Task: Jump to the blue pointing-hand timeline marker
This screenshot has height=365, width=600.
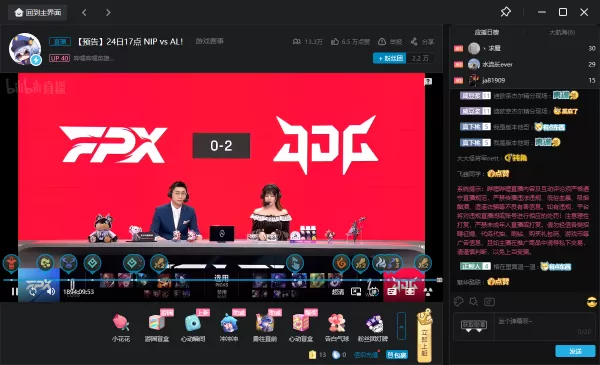Action: (x=295, y=263)
